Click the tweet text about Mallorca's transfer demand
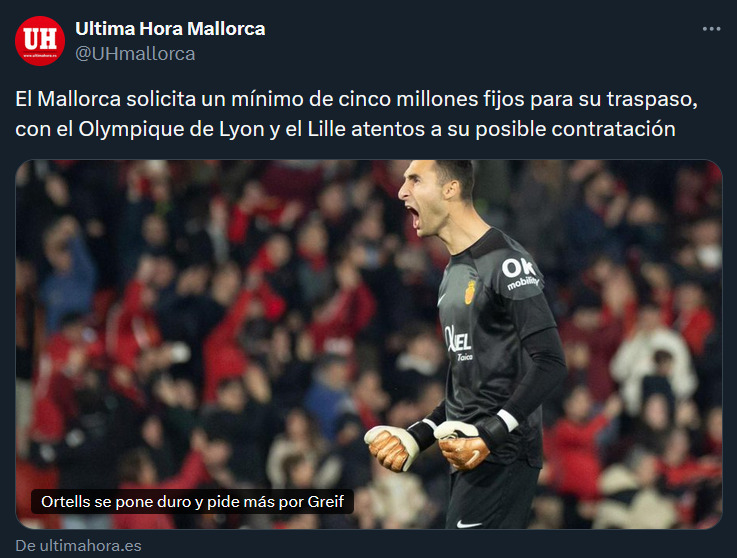The width and height of the screenshot is (737, 558). point(356,114)
